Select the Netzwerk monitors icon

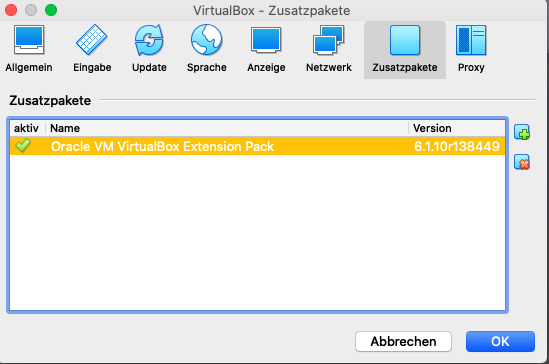tap(328, 40)
